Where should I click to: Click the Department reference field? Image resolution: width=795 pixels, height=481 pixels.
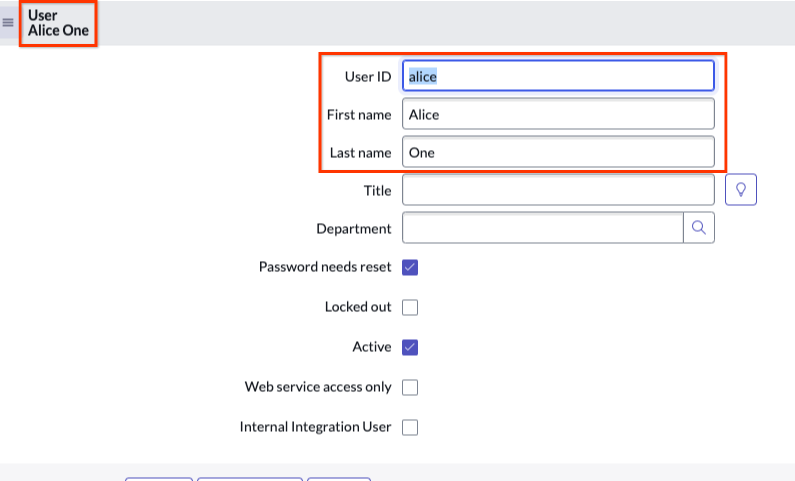542,228
